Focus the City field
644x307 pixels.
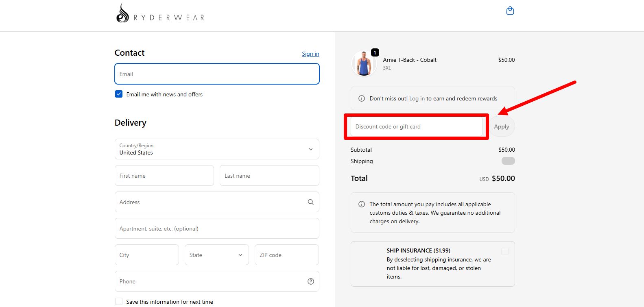click(147, 255)
